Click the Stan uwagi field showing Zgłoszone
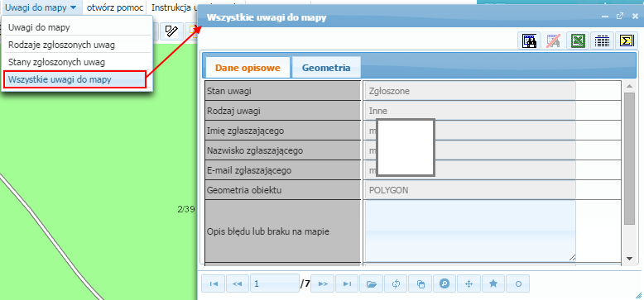644x300 pixels. coord(469,91)
